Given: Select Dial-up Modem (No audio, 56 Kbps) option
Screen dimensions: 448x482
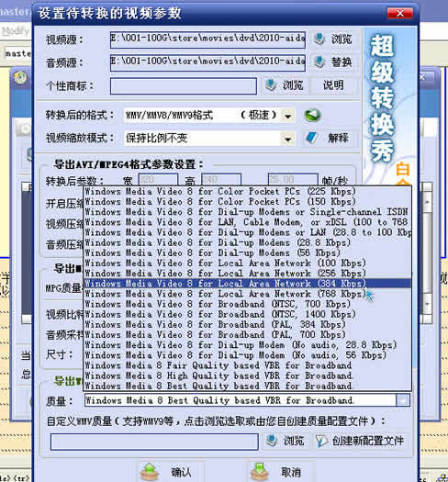Looking at the screenshot, I should (x=248, y=355).
